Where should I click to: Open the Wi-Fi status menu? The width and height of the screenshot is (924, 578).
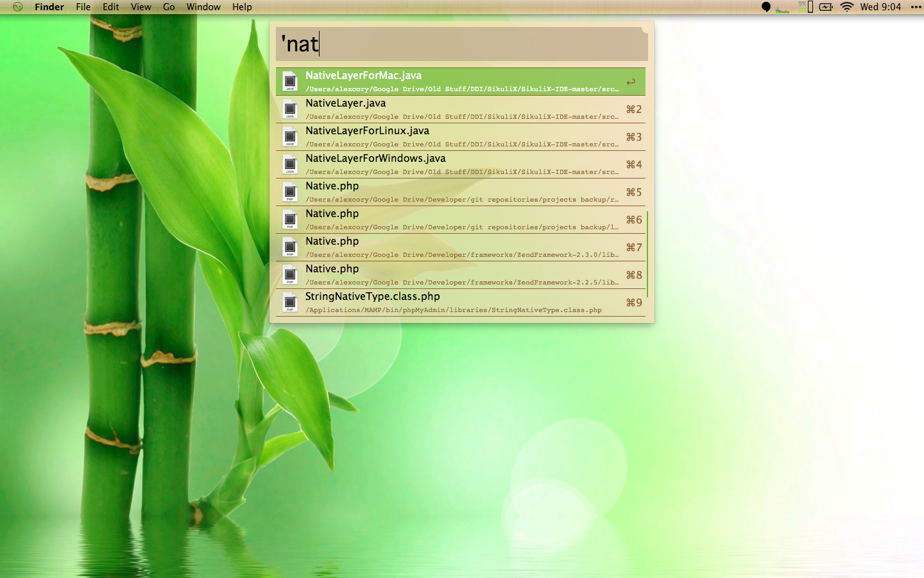[847, 7]
